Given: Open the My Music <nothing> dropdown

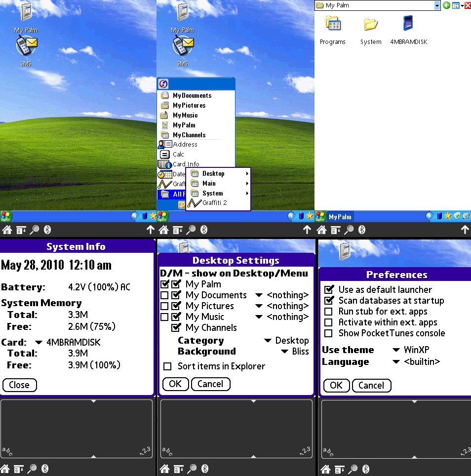Looking at the screenshot, I should 282,317.
